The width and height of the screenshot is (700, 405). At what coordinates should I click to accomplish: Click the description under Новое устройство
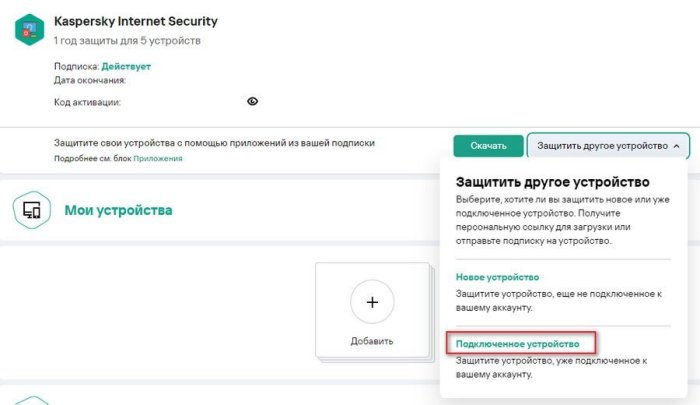coord(559,301)
